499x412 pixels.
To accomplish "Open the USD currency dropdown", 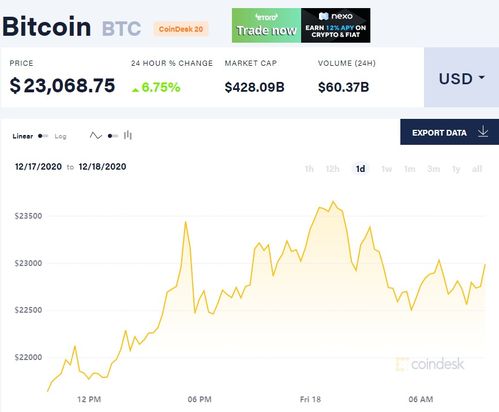I will point(461,77).
